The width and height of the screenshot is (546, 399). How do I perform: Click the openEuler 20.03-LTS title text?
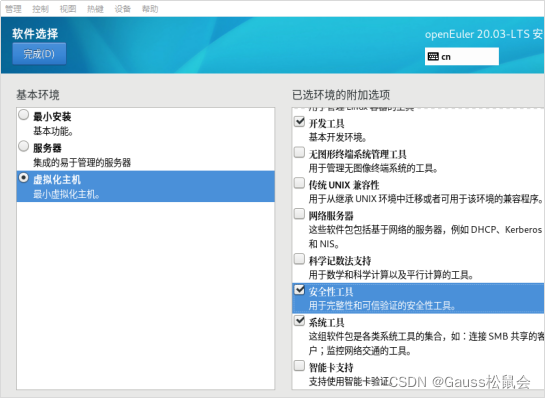tap(484, 34)
